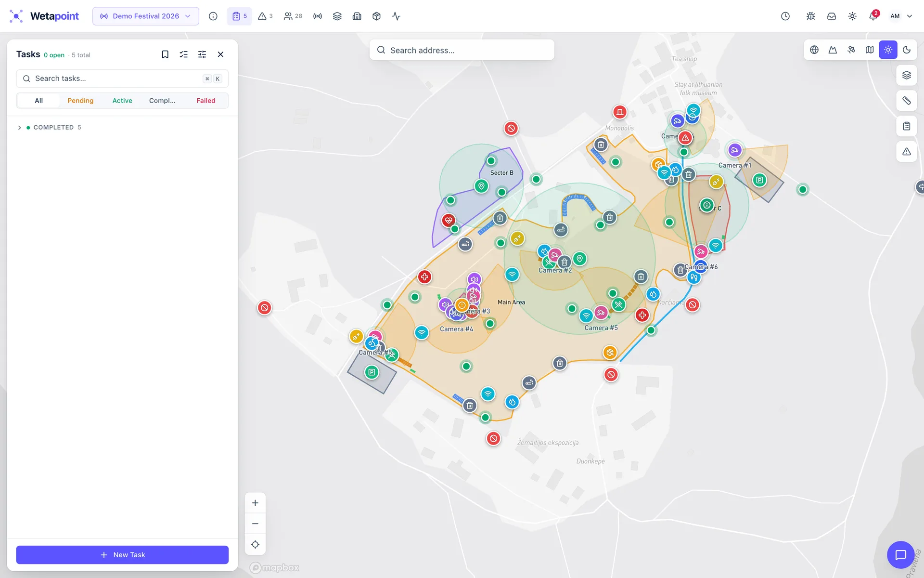Click the green location pin in Sector B

[x=481, y=186]
